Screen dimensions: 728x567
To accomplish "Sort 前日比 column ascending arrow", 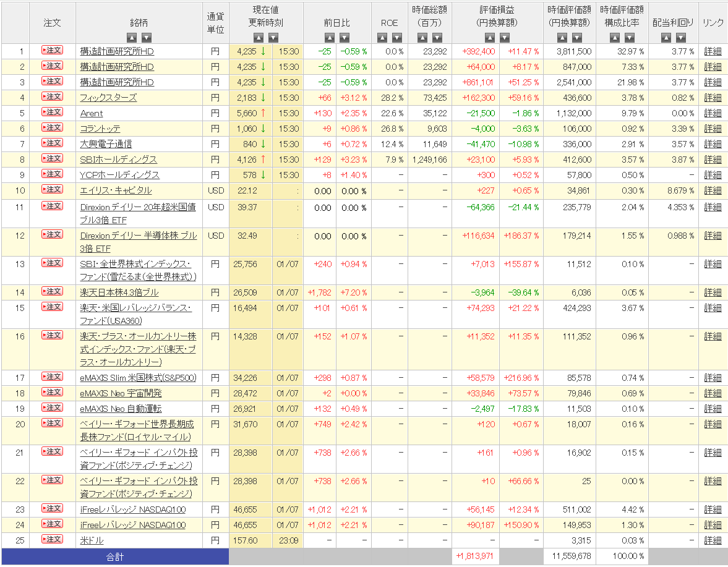I will click(330, 38).
